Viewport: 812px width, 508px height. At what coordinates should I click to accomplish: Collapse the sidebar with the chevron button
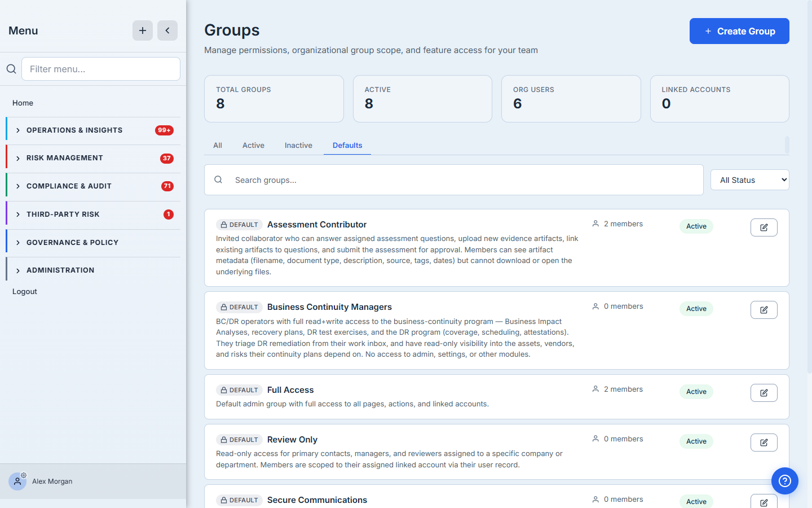[167, 30]
